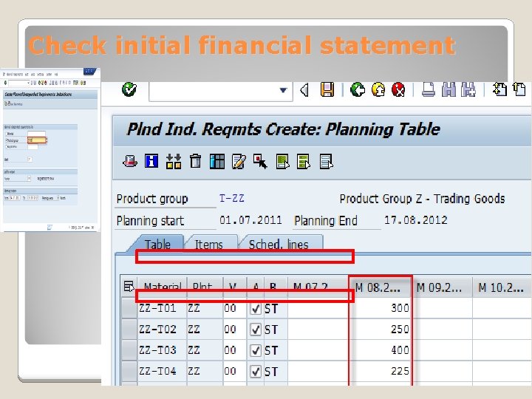532x399 pixels.
Task: Click material cell ZZ-T03
Action: coord(162,350)
